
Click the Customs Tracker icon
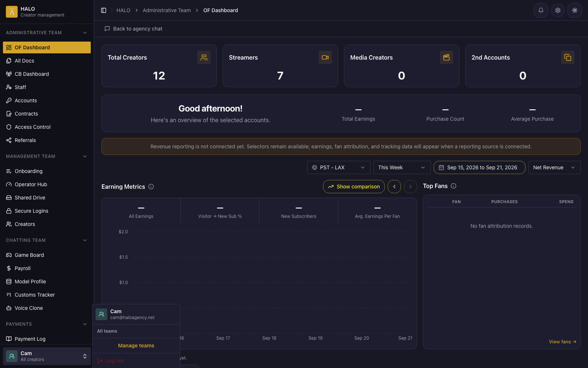click(9, 295)
